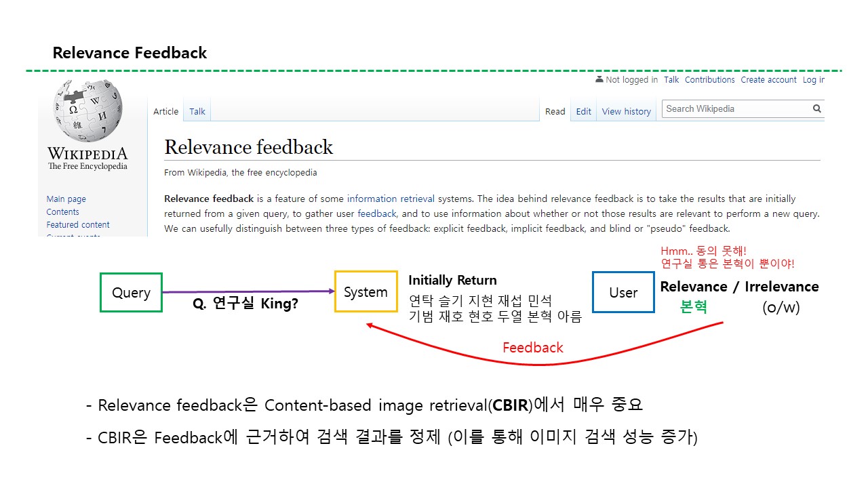The width and height of the screenshot is (868, 488).
Task: Click the red Feedback label
Action: coord(533,348)
